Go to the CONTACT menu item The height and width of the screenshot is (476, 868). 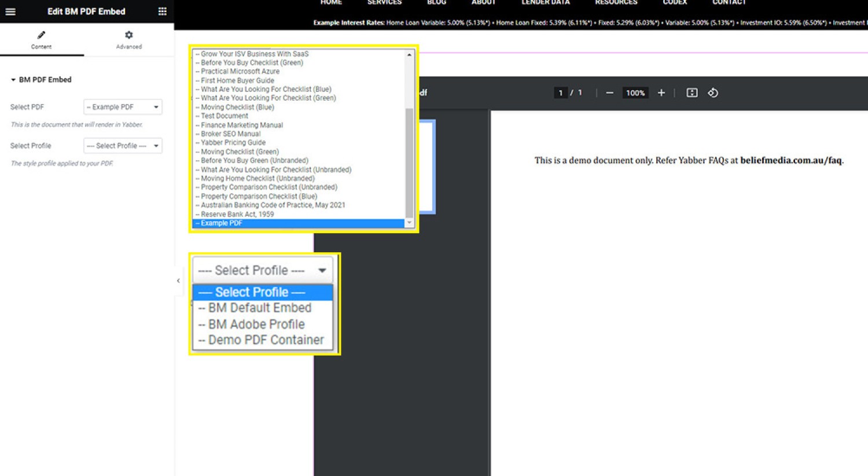729,3
